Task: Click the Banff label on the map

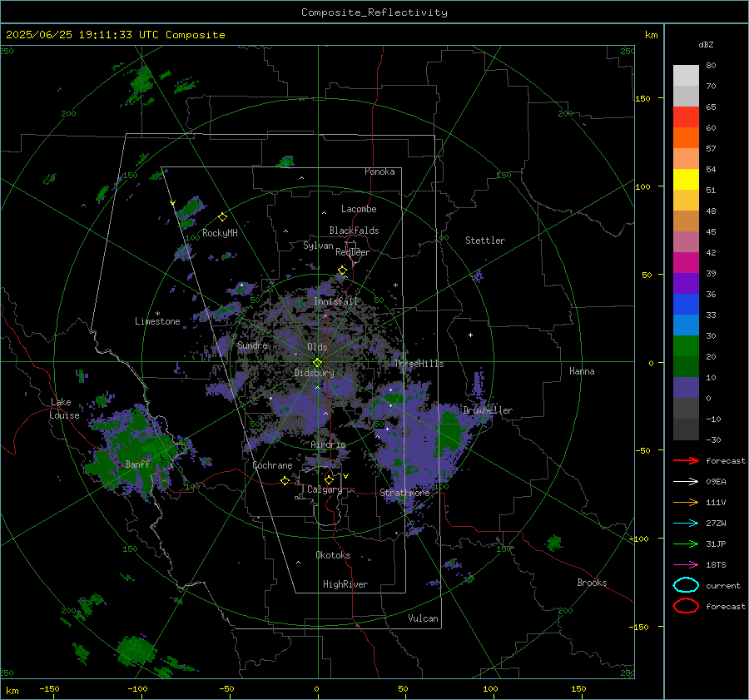Action: [x=137, y=464]
